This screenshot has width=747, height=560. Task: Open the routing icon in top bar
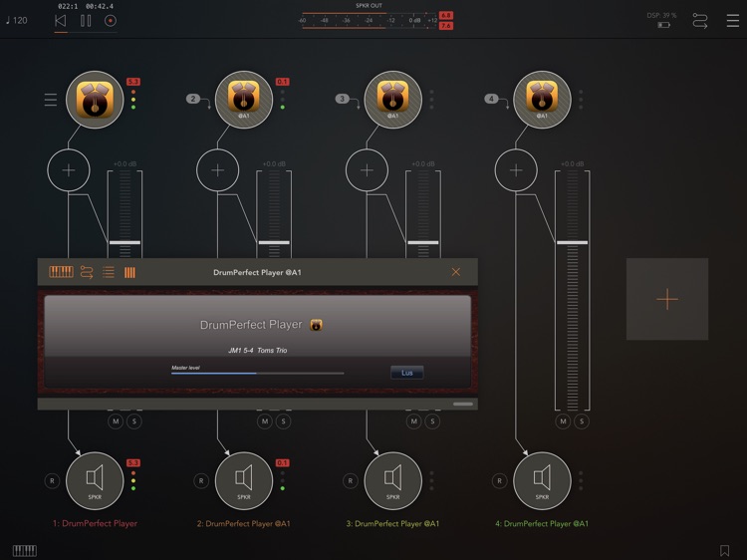(700, 21)
